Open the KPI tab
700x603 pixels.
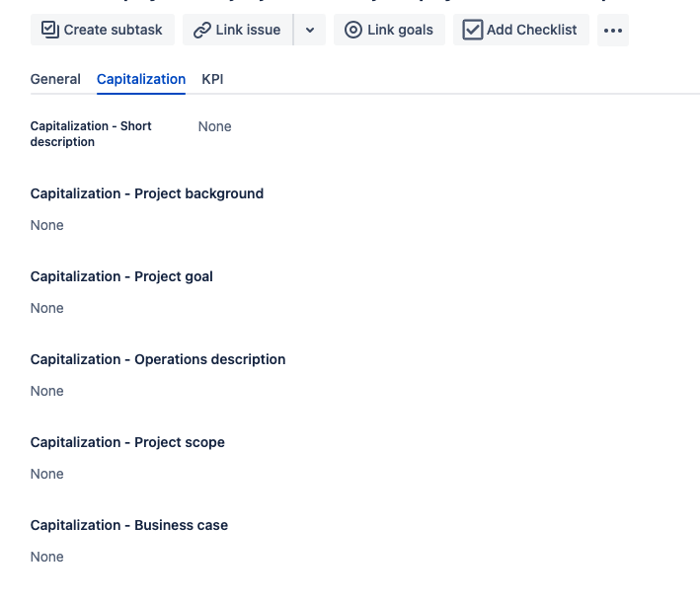pyautogui.click(x=212, y=79)
